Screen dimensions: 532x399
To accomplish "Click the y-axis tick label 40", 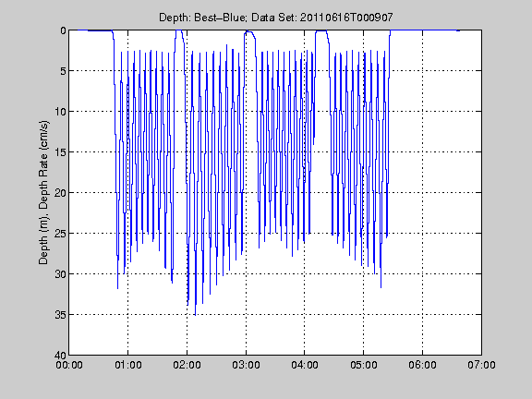I will [x=60, y=355].
